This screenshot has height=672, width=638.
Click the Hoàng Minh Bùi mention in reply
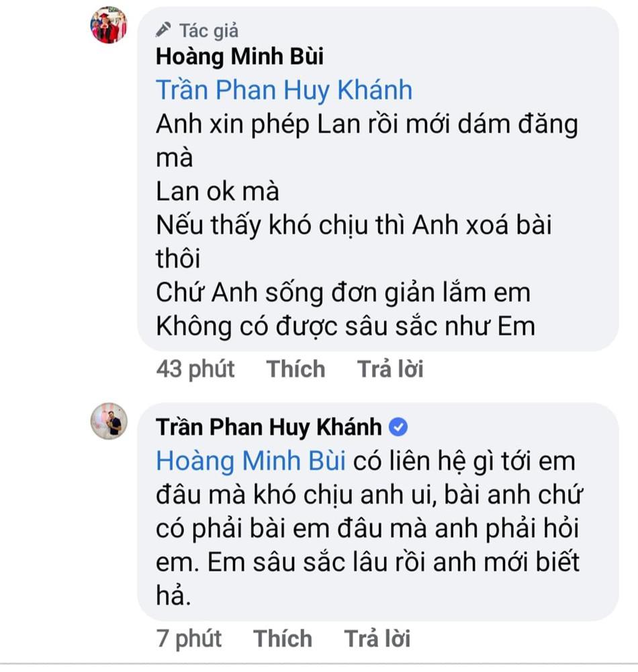click(250, 460)
